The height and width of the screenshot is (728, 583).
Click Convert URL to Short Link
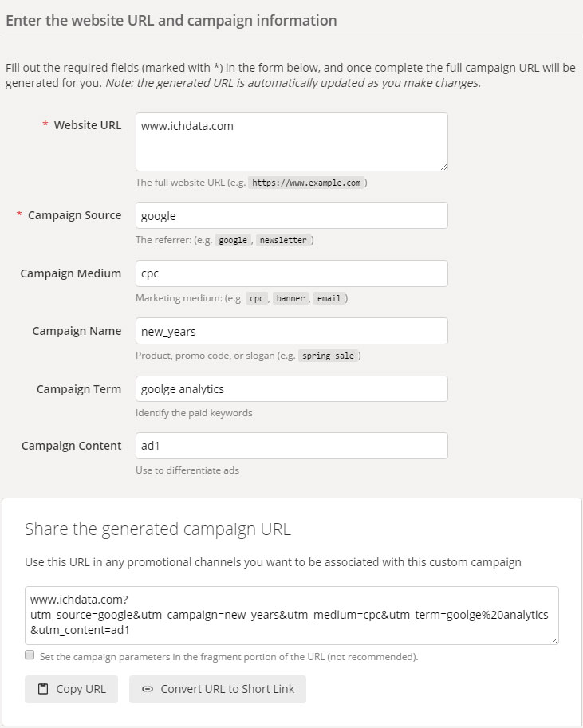click(x=218, y=689)
